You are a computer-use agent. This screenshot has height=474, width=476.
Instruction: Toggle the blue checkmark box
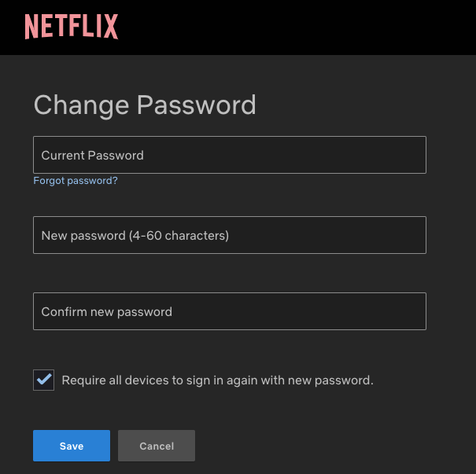(44, 380)
